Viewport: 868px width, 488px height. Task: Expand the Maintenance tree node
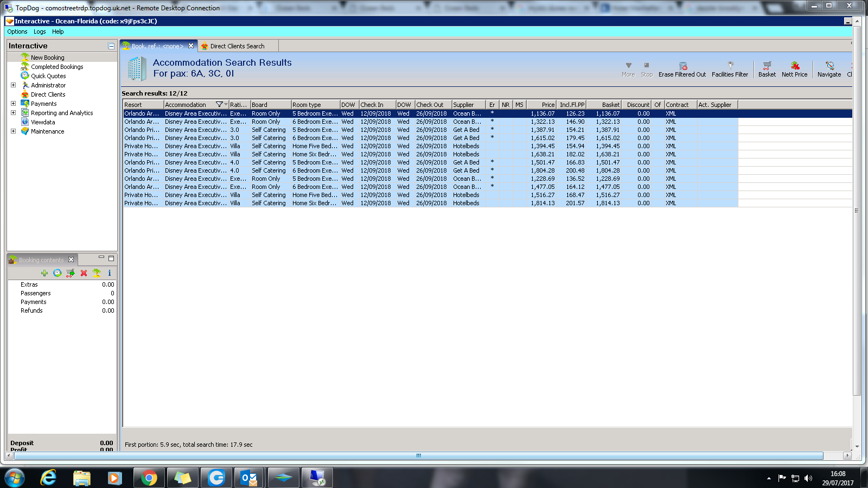pyautogui.click(x=14, y=131)
